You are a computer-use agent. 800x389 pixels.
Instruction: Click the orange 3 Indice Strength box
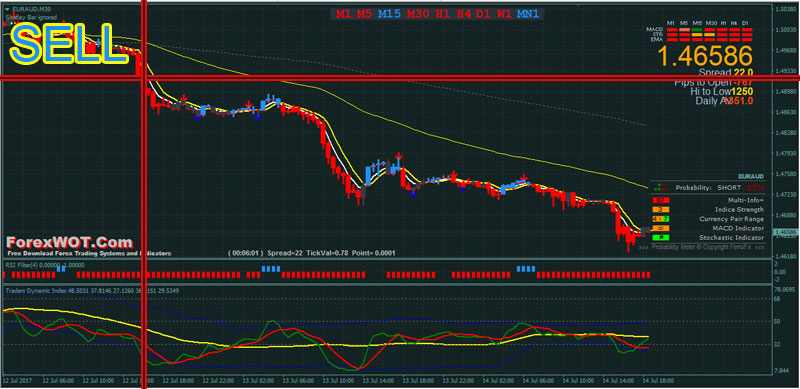pos(660,209)
